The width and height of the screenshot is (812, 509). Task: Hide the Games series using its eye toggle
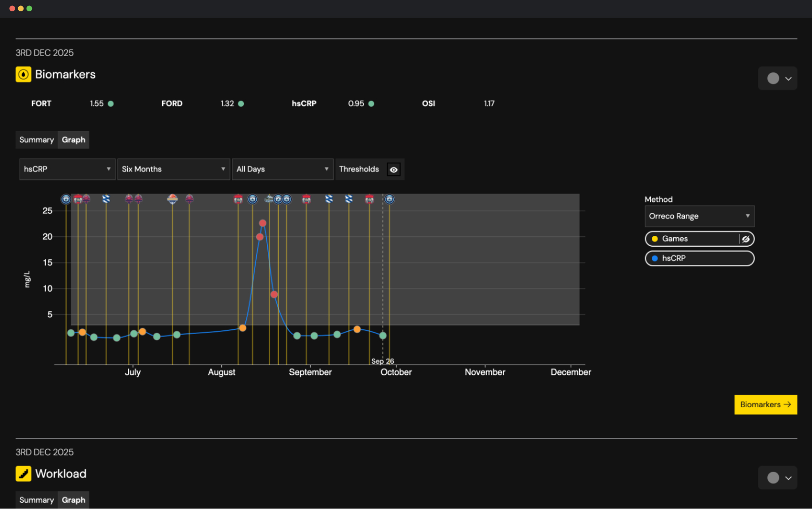point(746,239)
